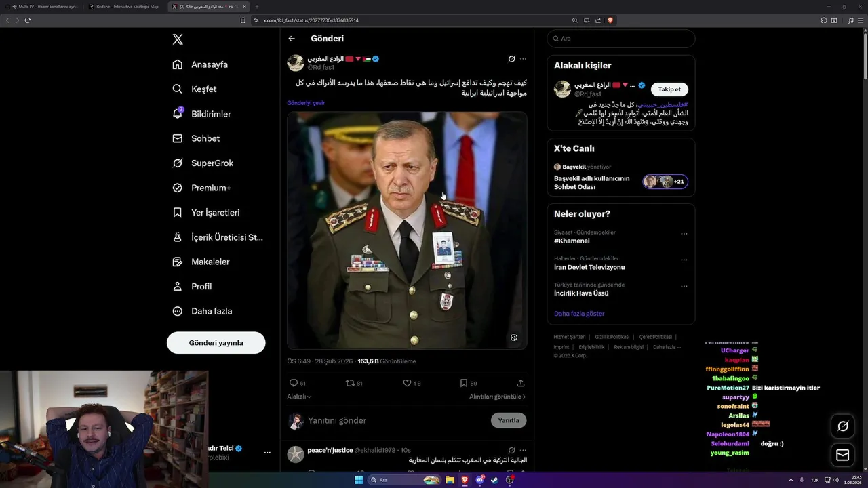Open Discord from taskbar
The image size is (868, 488).
pyautogui.click(x=479, y=480)
